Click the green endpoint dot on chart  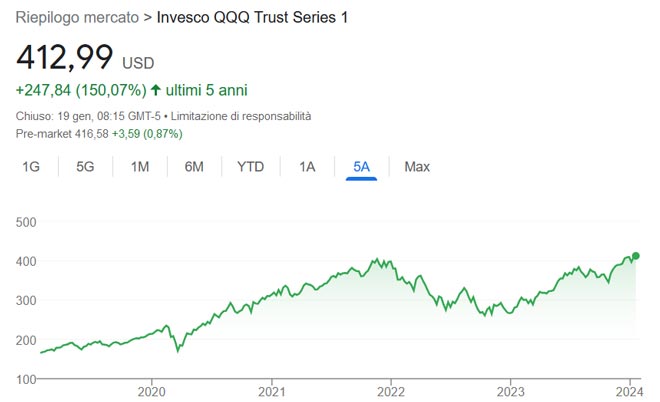[x=636, y=256]
